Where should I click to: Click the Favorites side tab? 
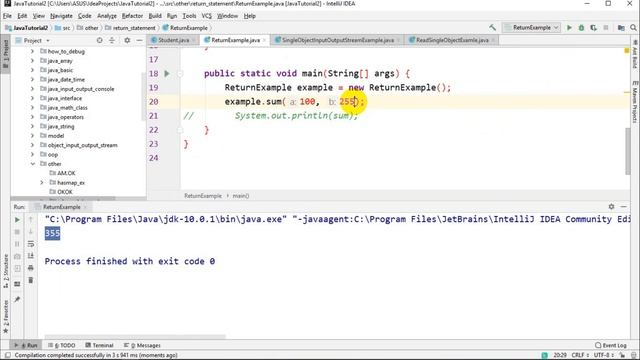tap(5, 317)
